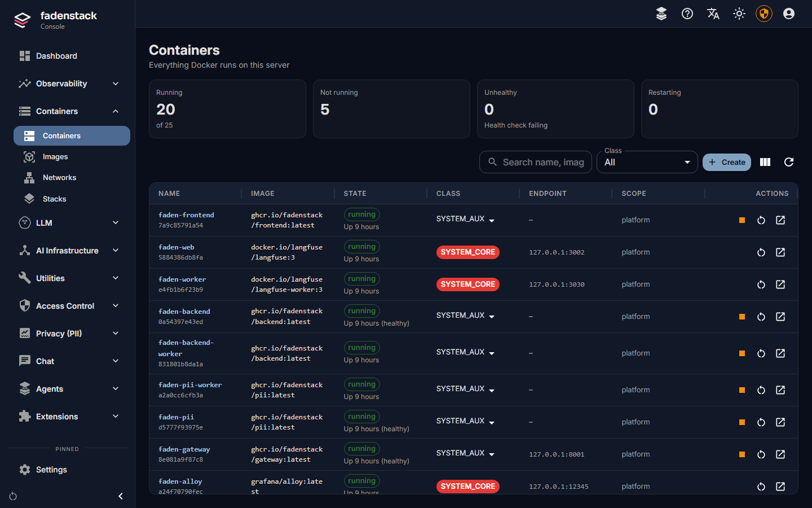
Task: Click the orange security shield icon
Action: (764, 14)
